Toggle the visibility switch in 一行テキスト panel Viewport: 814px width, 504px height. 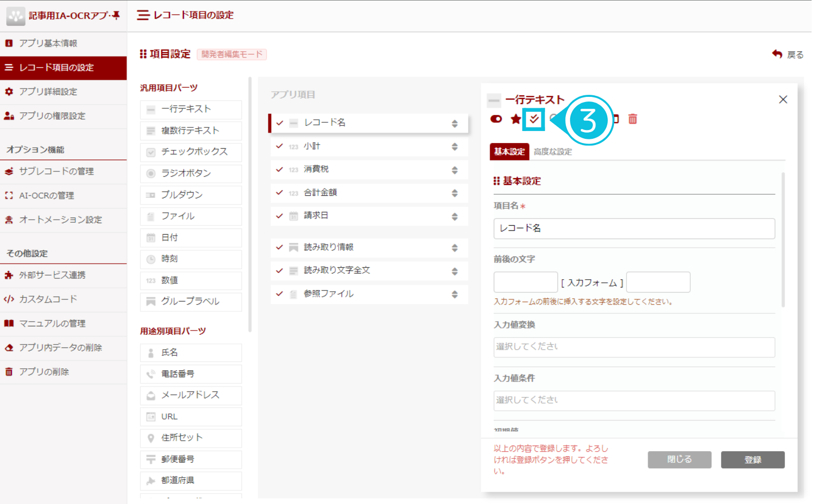point(496,119)
